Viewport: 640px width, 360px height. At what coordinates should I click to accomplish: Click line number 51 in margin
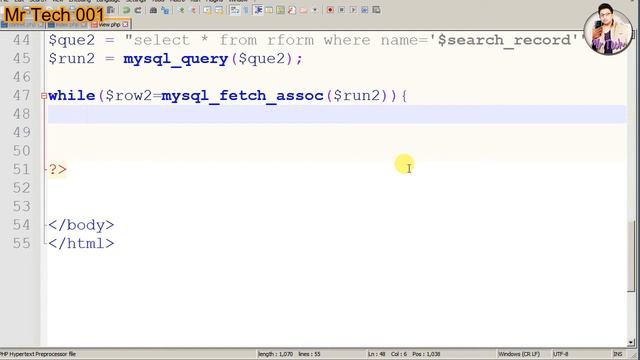coord(22,169)
